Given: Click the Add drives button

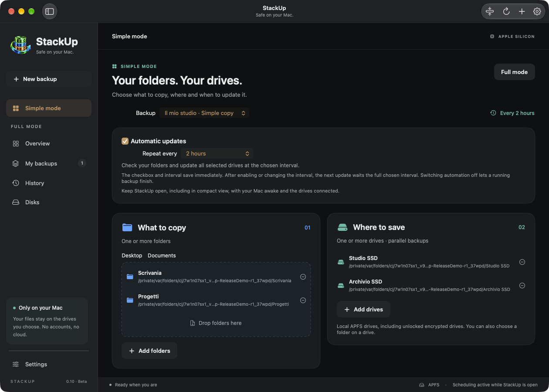Looking at the screenshot, I should (363, 309).
